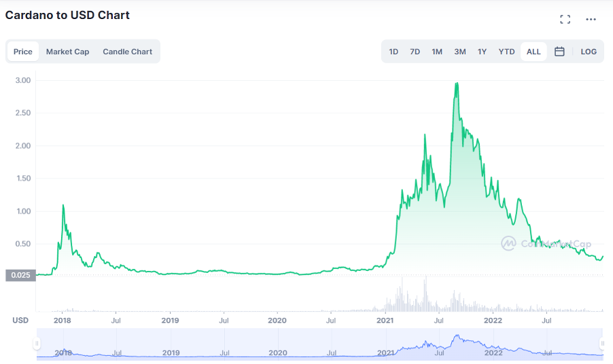
Task: Click the 2021 label on the main x-axis
Action: coord(385,321)
